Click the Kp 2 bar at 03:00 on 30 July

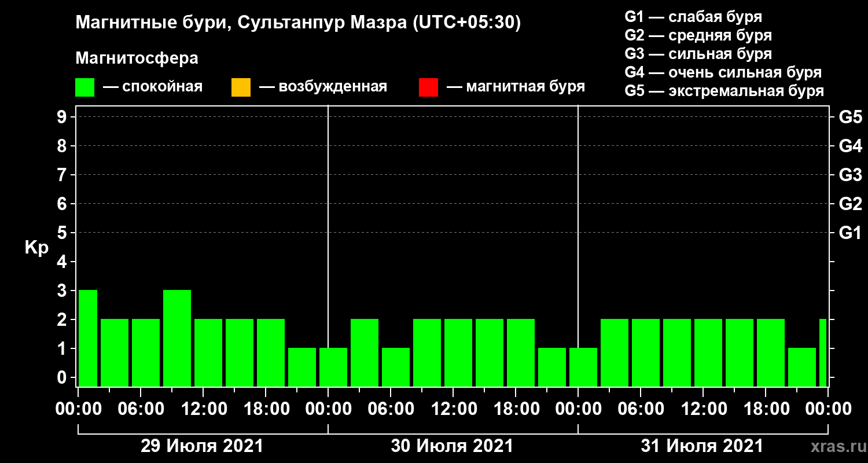pos(365,352)
